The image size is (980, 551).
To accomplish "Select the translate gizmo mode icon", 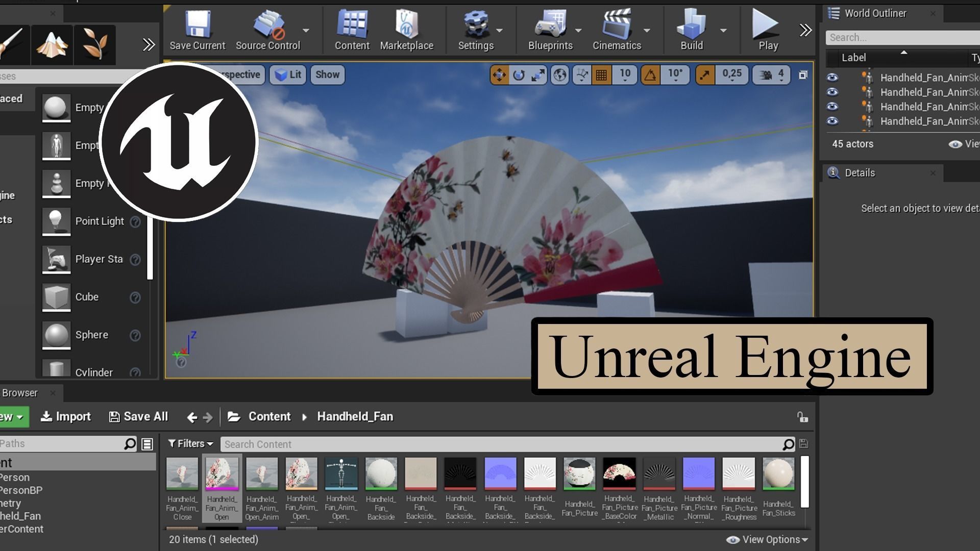I will [x=499, y=75].
